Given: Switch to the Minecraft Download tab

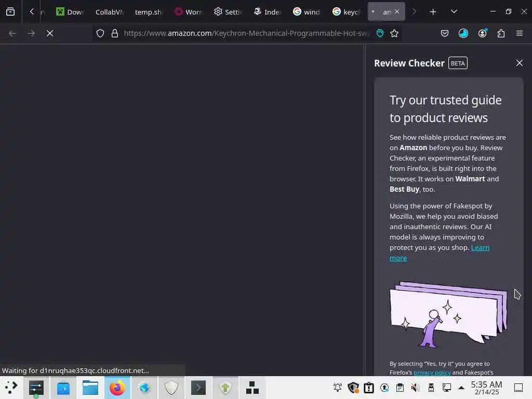Looking at the screenshot, I should click(x=70, y=12).
